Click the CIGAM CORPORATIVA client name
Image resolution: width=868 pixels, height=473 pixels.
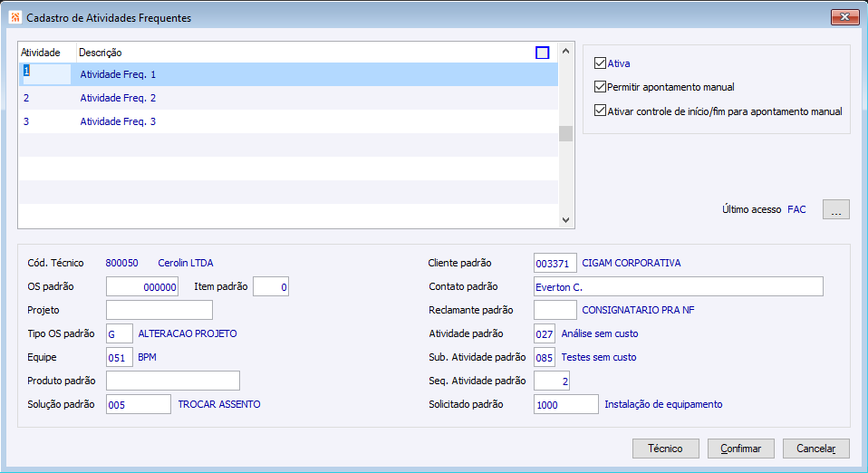tap(632, 263)
